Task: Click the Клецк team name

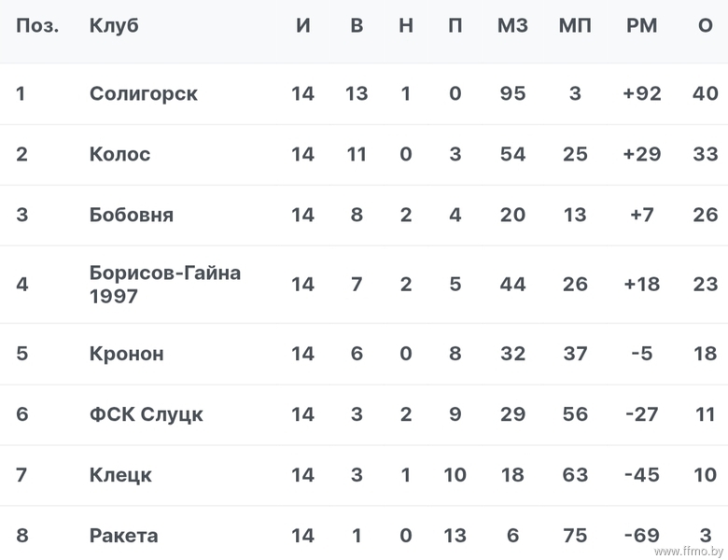Action: 120,475
